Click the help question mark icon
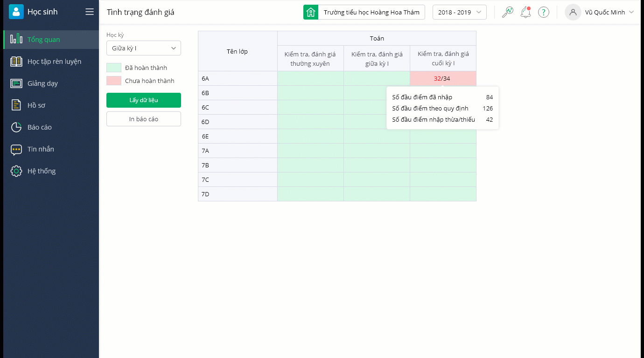The image size is (644, 358). 543,12
